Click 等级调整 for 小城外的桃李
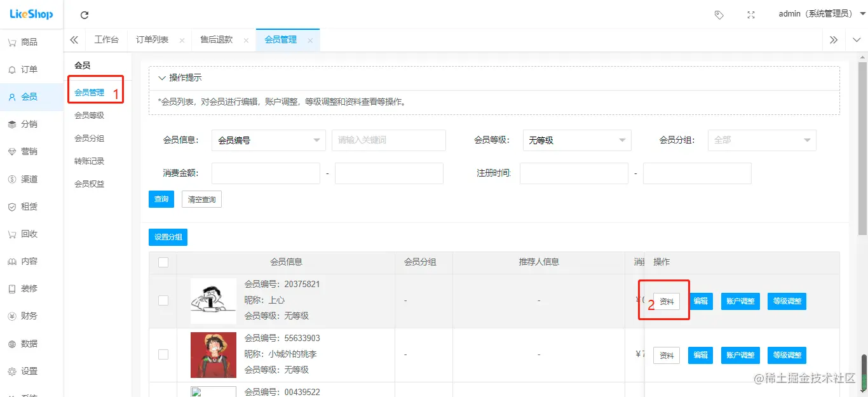The image size is (868, 397). point(787,355)
